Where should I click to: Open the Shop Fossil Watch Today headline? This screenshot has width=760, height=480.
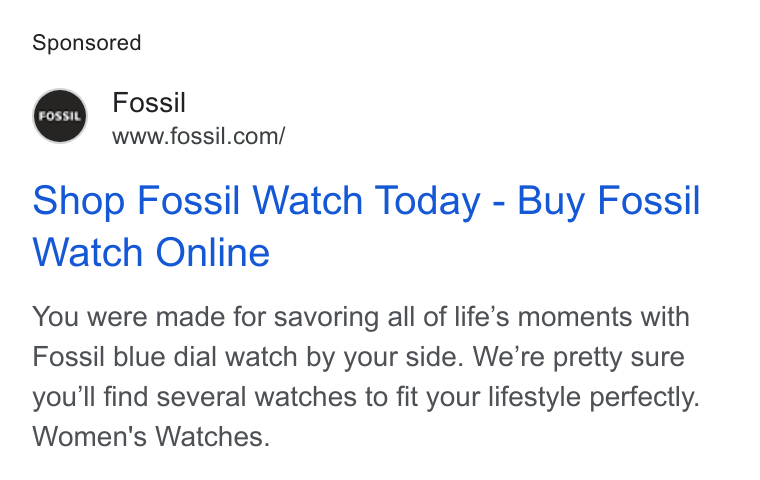coord(366,226)
